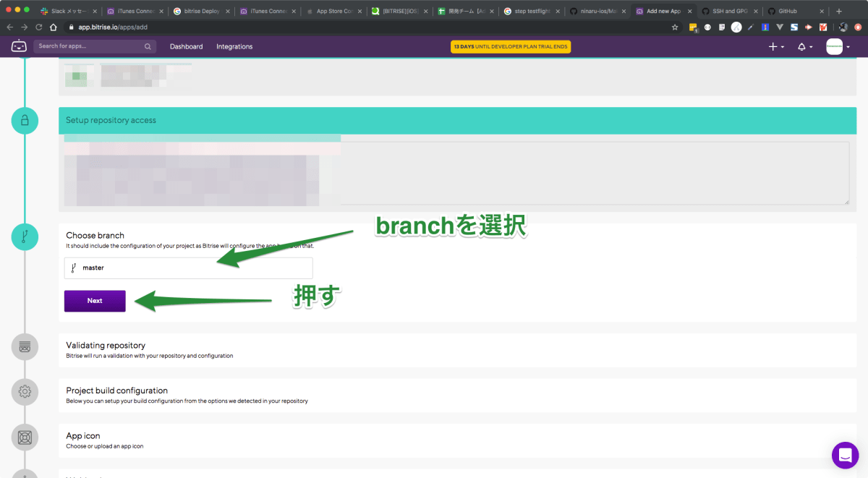Go back with the browser back arrow
Viewport: 868px width, 478px height.
pos(10,27)
